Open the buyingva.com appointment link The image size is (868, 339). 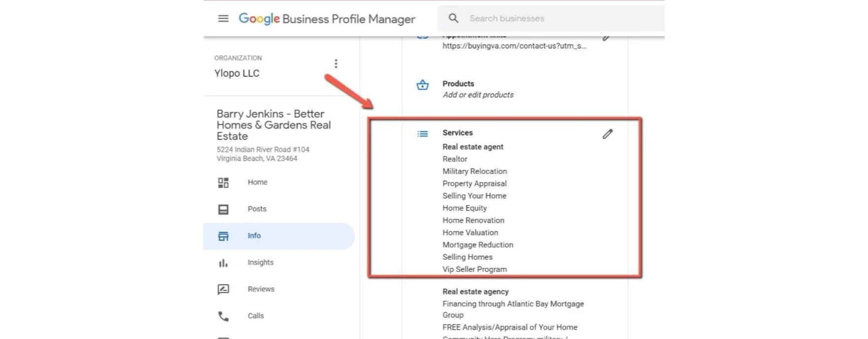[x=514, y=46]
